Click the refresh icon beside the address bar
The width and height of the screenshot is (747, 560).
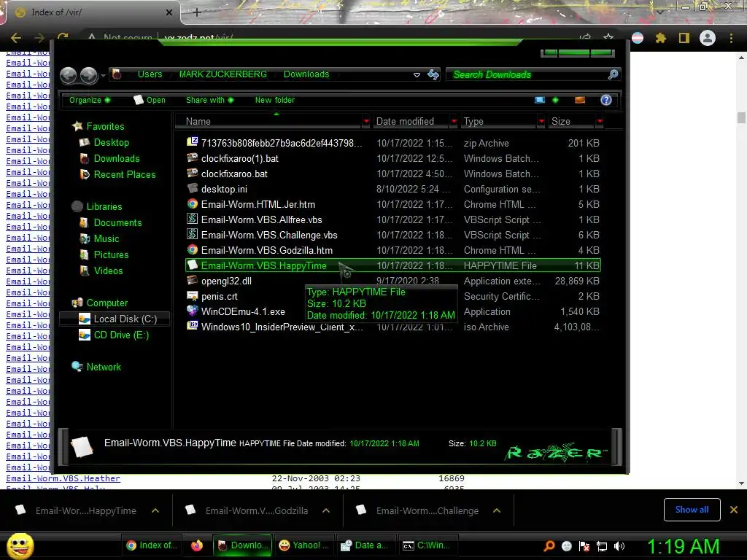[433, 74]
